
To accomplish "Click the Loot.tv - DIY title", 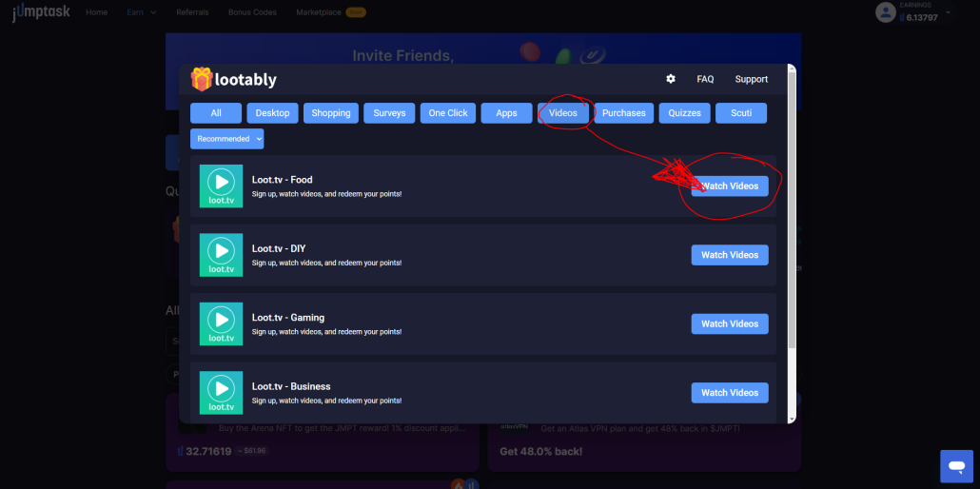I will pos(279,249).
